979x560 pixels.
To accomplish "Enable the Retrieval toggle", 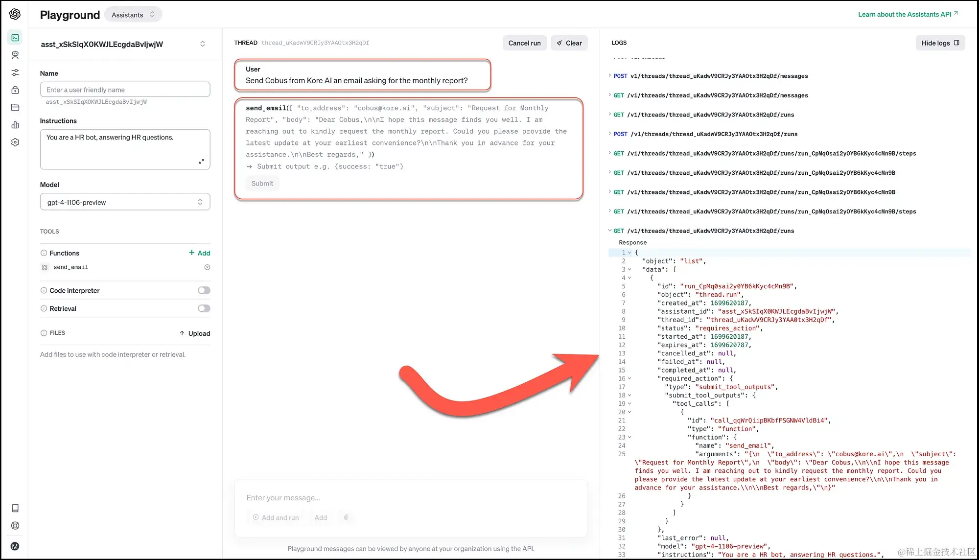I will tap(204, 308).
